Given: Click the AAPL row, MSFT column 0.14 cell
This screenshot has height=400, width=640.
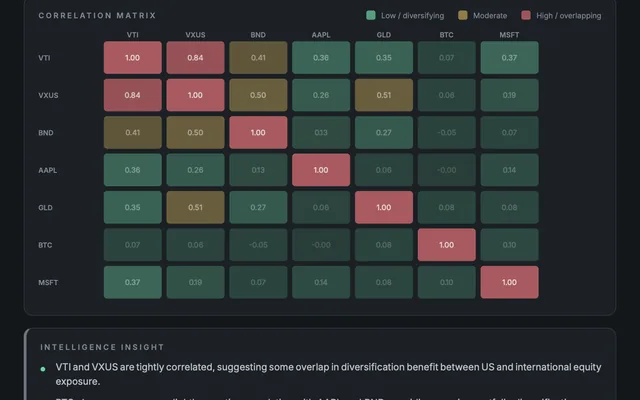Looking at the screenshot, I should [x=509, y=170].
